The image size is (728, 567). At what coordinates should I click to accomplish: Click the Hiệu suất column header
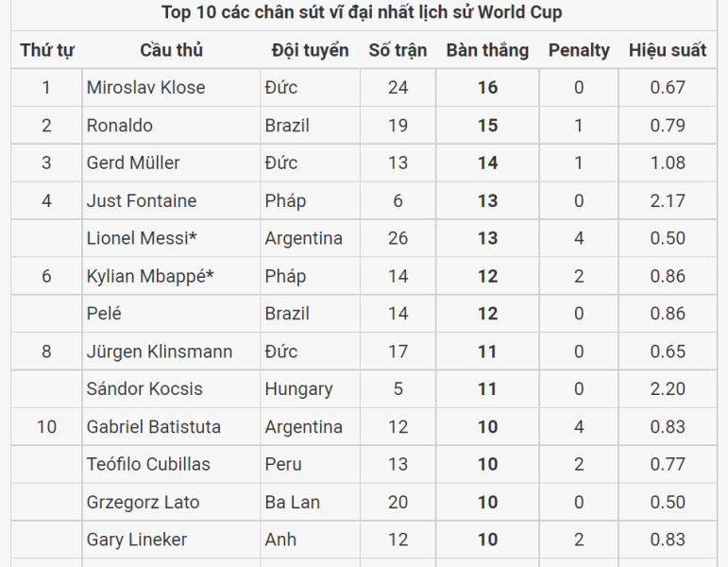tap(668, 50)
